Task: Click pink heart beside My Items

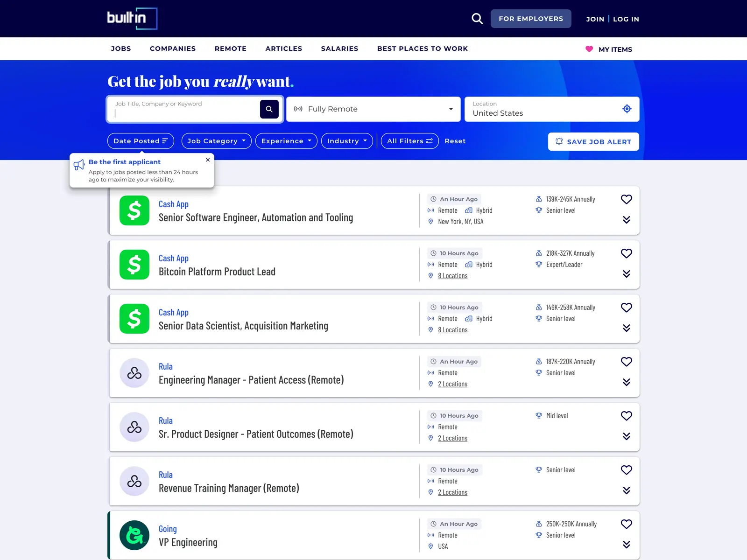Action: [x=589, y=49]
